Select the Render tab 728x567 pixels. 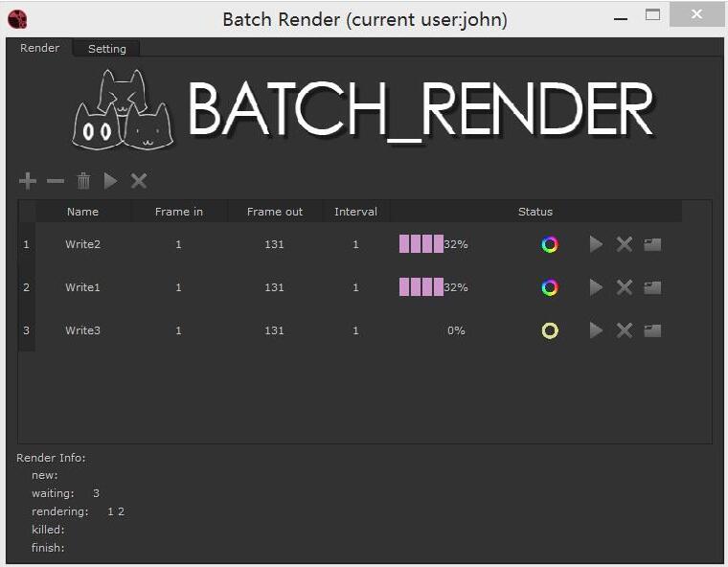[40, 48]
